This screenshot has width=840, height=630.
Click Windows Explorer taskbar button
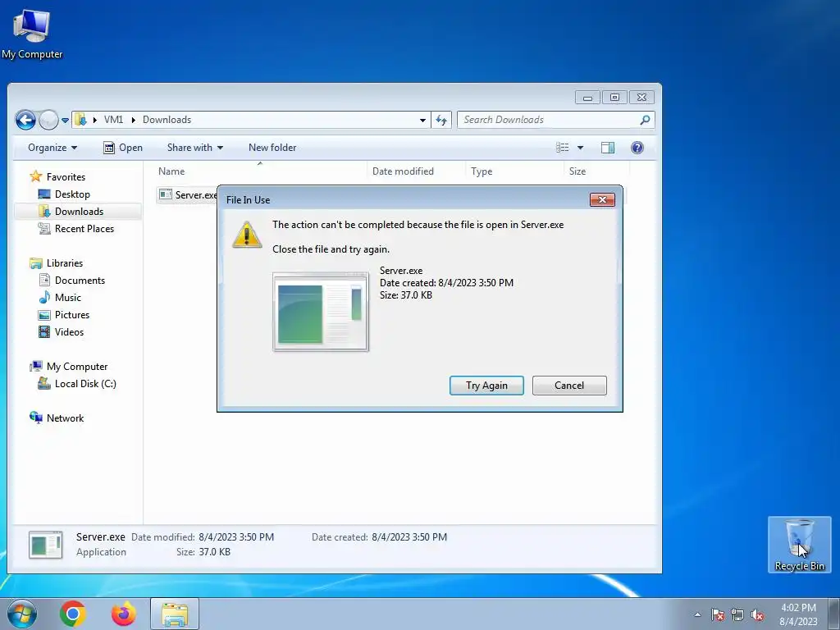point(175,614)
